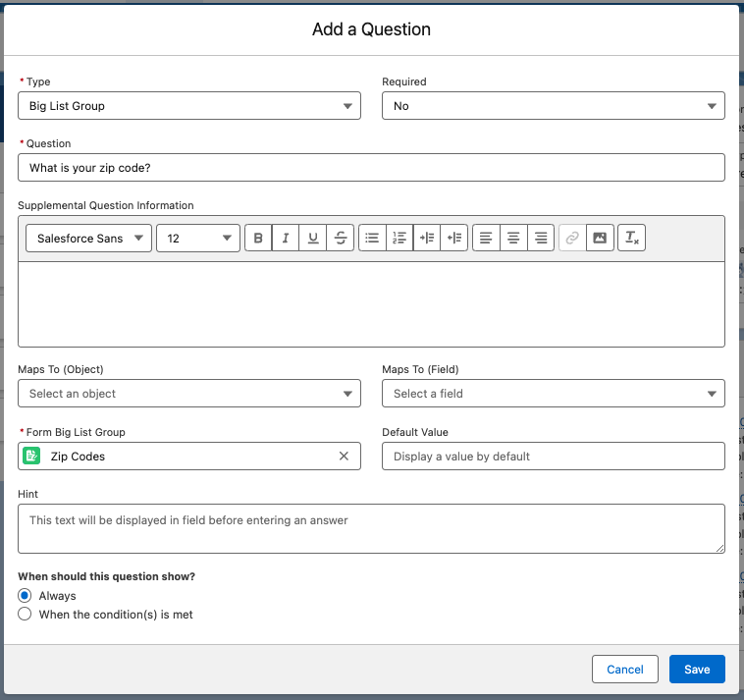The width and height of the screenshot is (744, 700).
Task: Click the outdent icon
Action: point(454,238)
